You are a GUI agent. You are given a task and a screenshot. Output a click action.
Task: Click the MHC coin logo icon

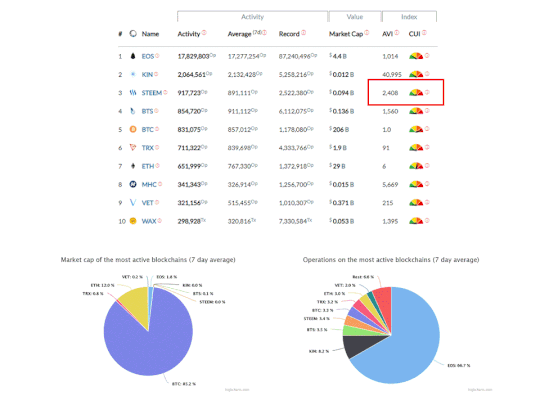click(133, 184)
